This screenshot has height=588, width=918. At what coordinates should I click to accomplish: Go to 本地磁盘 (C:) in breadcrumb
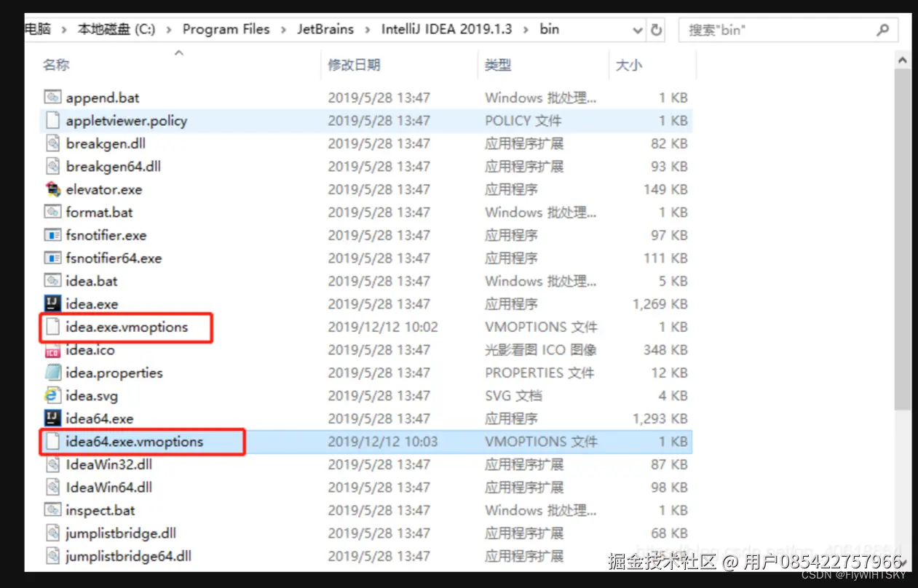(x=116, y=30)
